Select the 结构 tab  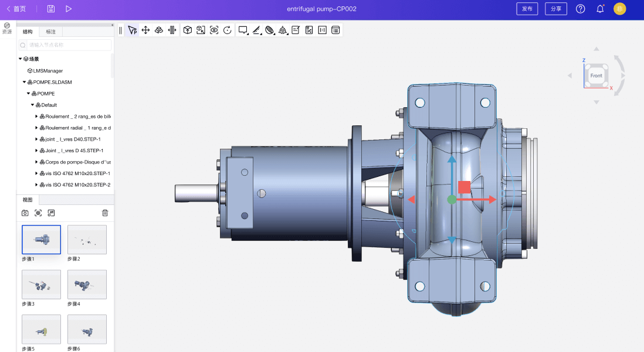point(28,32)
